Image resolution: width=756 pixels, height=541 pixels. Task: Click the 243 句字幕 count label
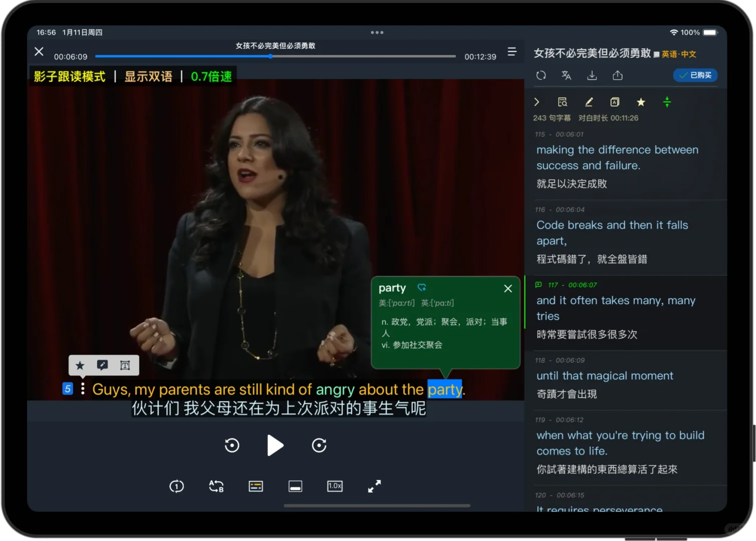tap(552, 118)
